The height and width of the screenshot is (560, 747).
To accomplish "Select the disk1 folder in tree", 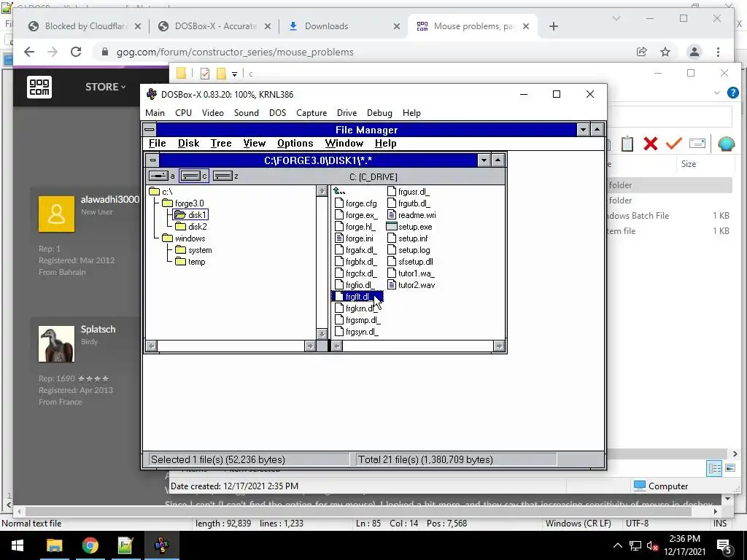I will [190, 215].
